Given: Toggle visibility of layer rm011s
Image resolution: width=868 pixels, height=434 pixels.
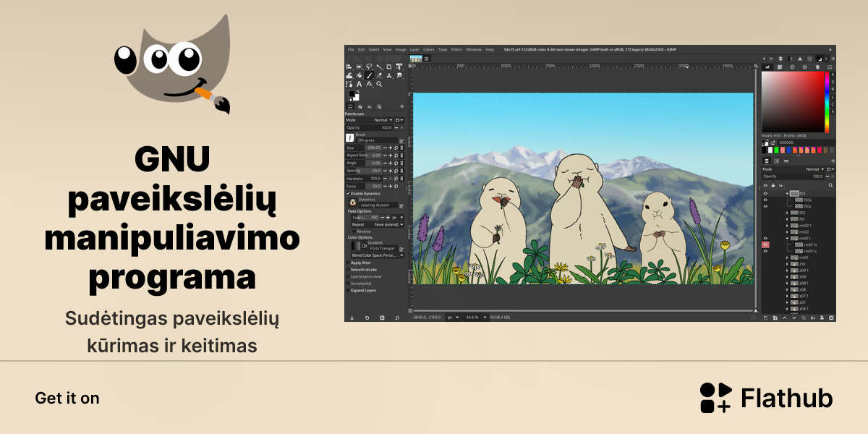Looking at the screenshot, I should point(765,244).
